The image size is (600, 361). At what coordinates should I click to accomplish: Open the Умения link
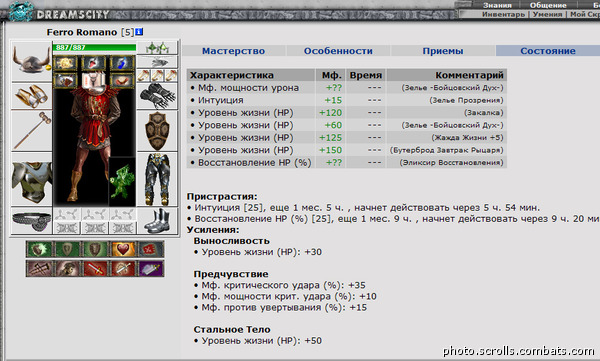547,14
